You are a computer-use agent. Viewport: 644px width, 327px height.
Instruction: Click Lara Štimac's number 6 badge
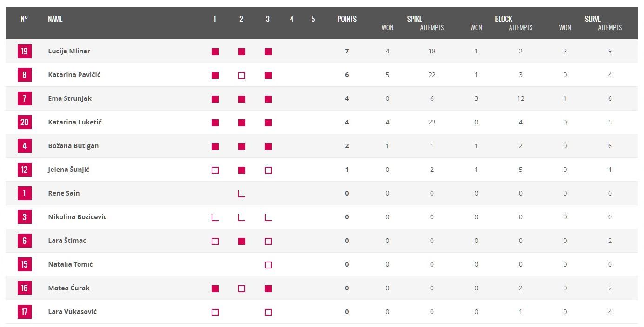click(24, 241)
